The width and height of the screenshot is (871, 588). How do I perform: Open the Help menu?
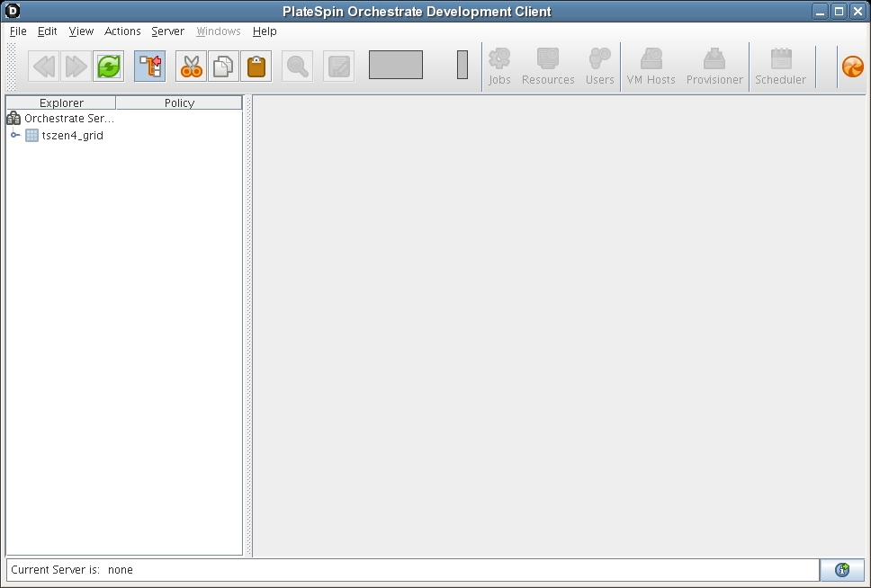[265, 31]
